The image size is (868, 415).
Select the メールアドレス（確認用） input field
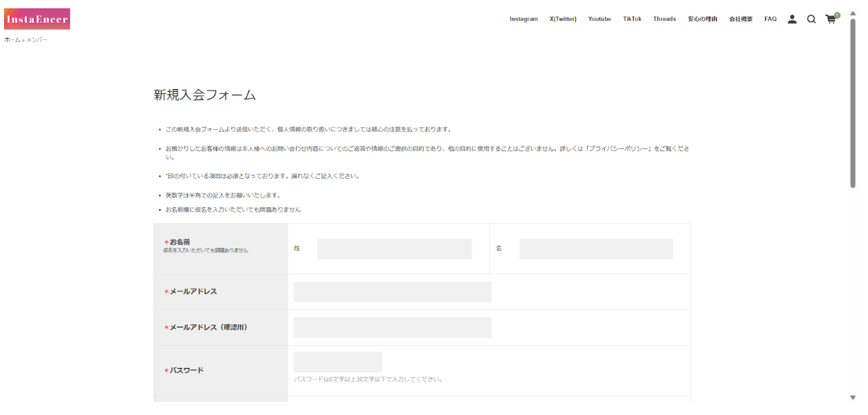394,327
